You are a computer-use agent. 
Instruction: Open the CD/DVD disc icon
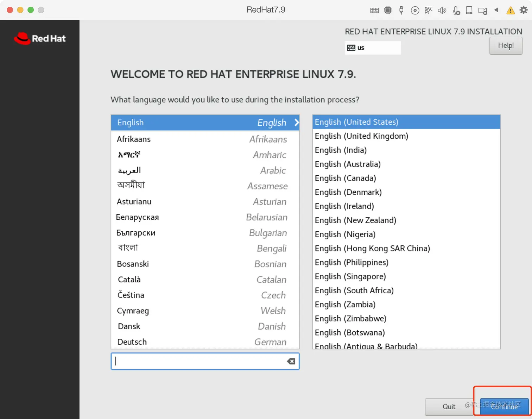[x=415, y=10]
